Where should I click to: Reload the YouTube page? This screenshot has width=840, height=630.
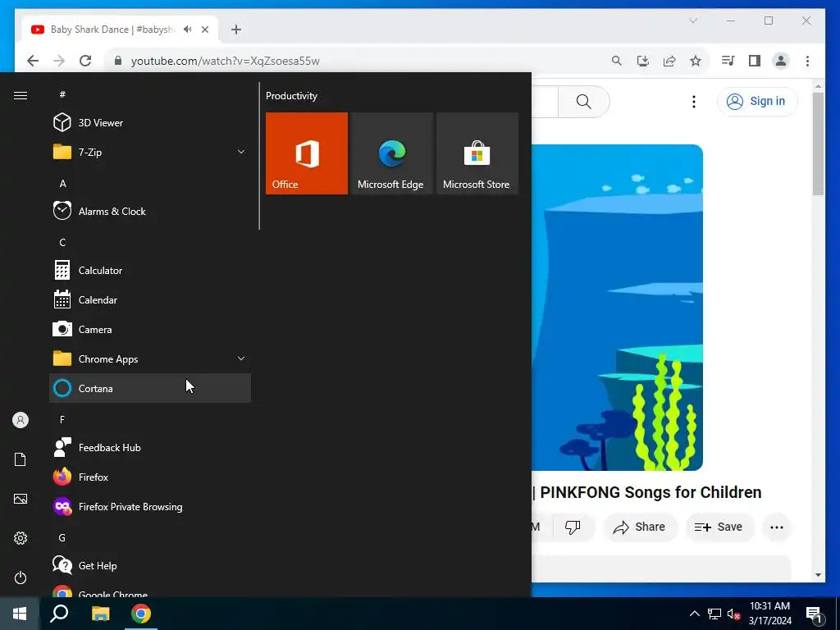click(x=85, y=61)
